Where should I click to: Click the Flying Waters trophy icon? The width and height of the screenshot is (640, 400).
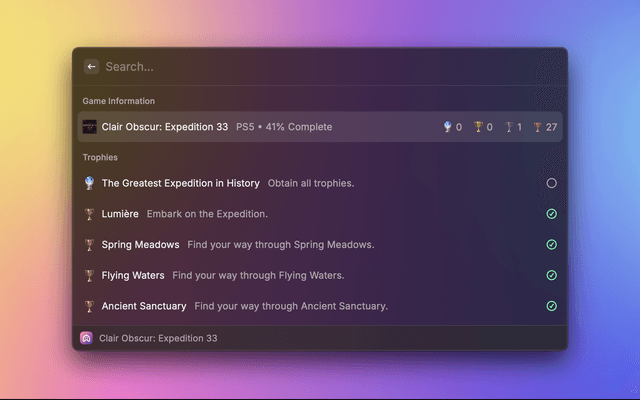90,275
